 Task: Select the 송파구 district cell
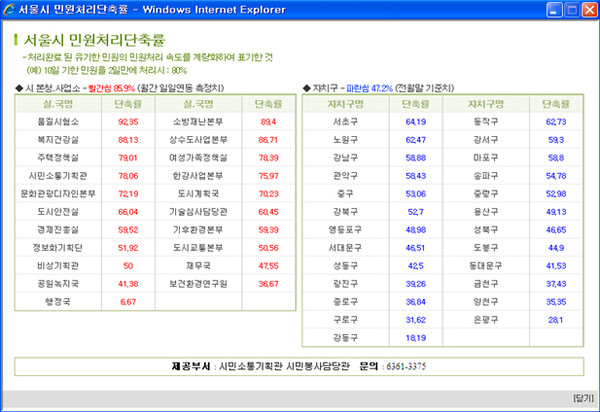486,176
